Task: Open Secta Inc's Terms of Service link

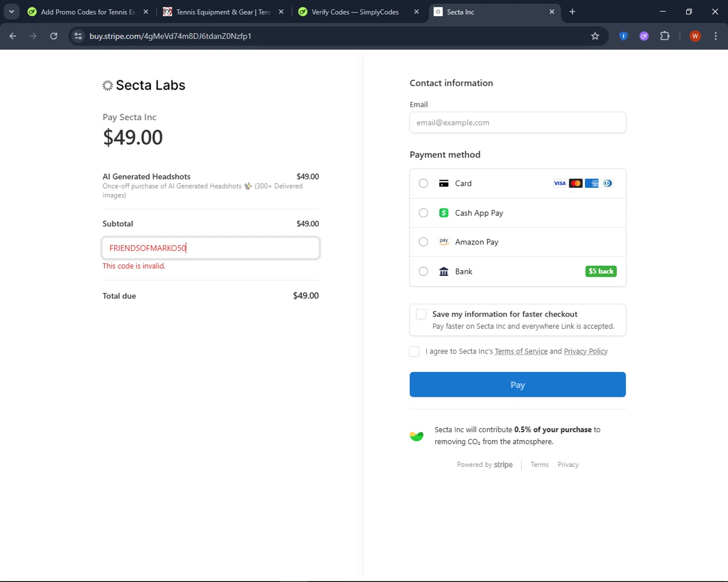Action: pyautogui.click(x=521, y=351)
